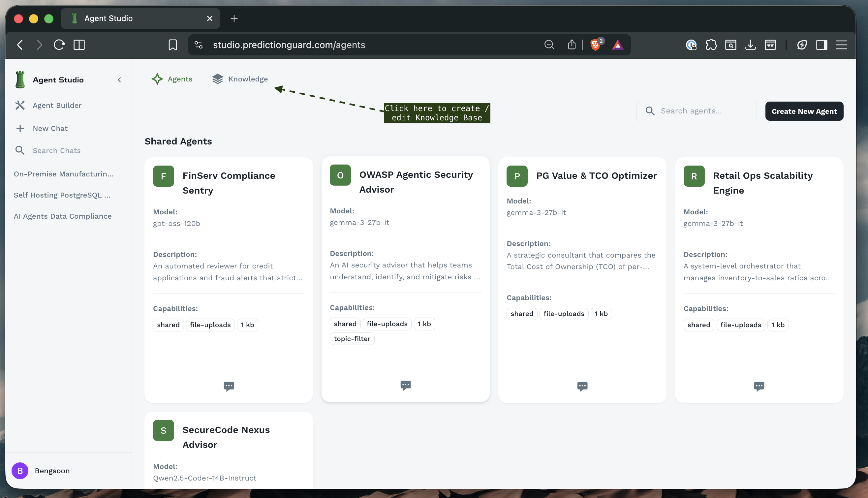868x498 pixels.
Task: Open the Brave Shields panel
Action: [x=595, y=45]
